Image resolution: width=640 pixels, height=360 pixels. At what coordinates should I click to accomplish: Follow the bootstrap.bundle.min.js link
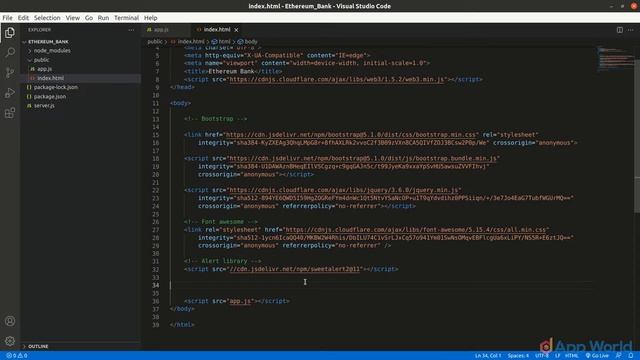click(x=363, y=158)
